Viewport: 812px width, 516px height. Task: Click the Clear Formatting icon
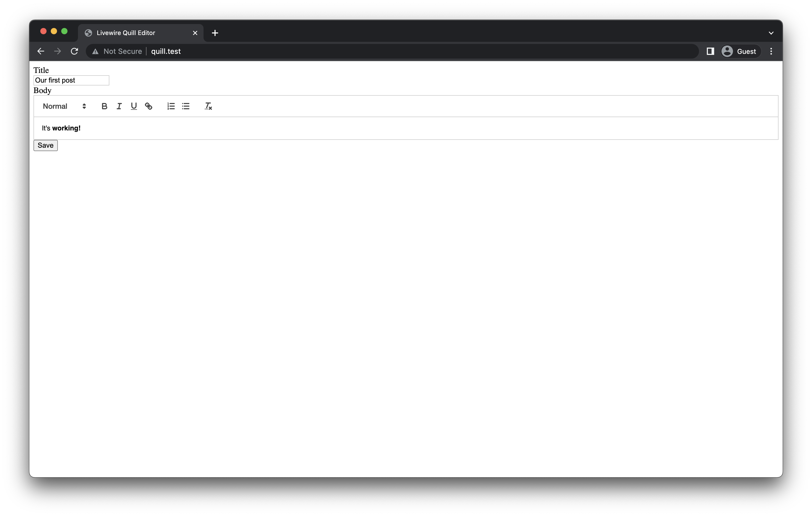click(x=208, y=106)
